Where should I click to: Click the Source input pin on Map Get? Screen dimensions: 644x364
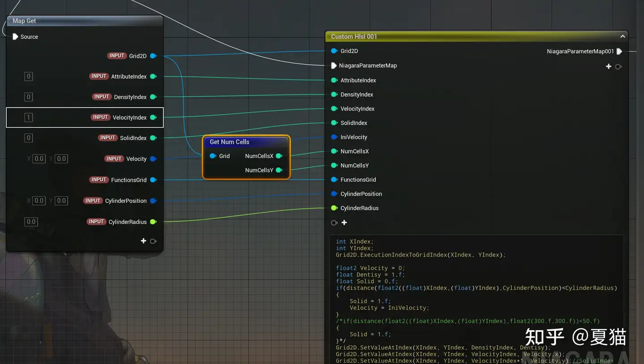pos(16,37)
